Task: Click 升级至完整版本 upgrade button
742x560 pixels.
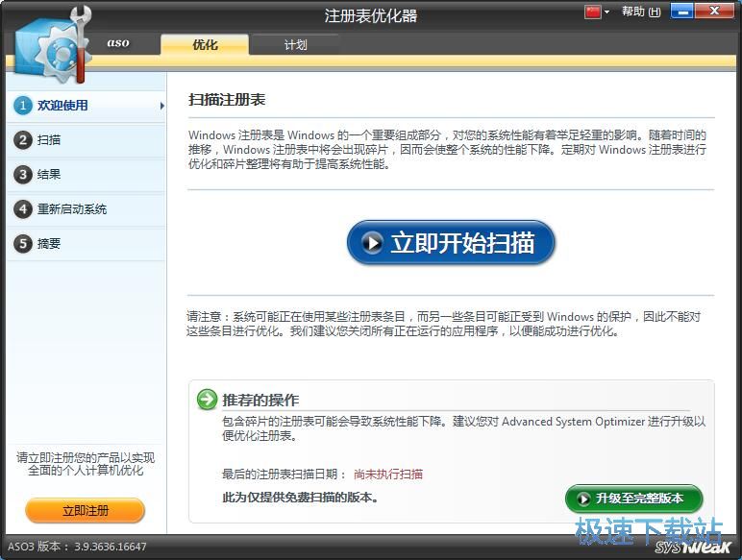Action: tap(633, 499)
